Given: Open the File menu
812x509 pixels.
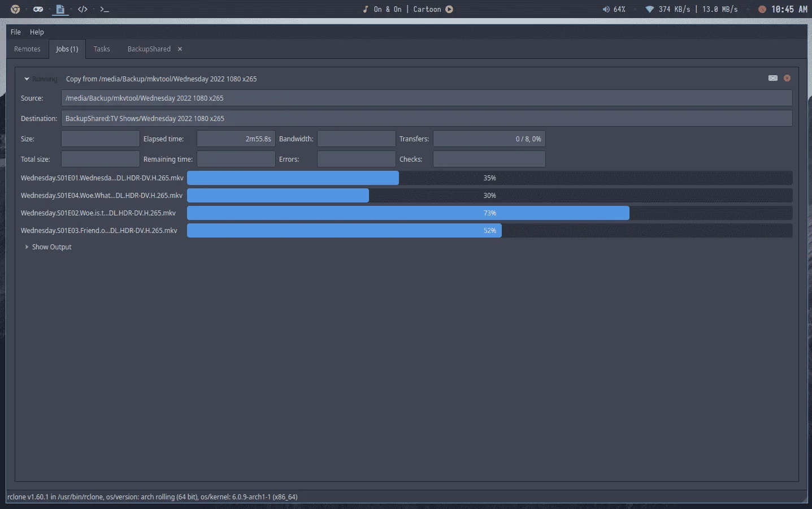Looking at the screenshot, I should 16,32.
